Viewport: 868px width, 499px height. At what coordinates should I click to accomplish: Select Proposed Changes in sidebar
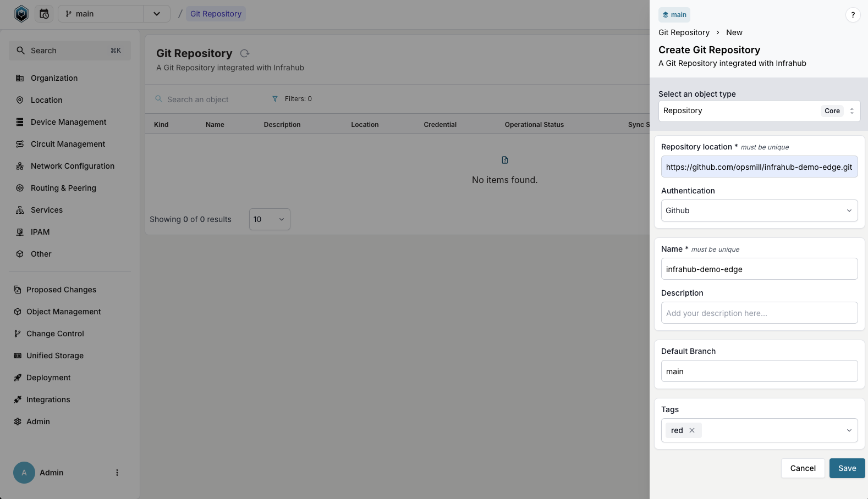61,290
